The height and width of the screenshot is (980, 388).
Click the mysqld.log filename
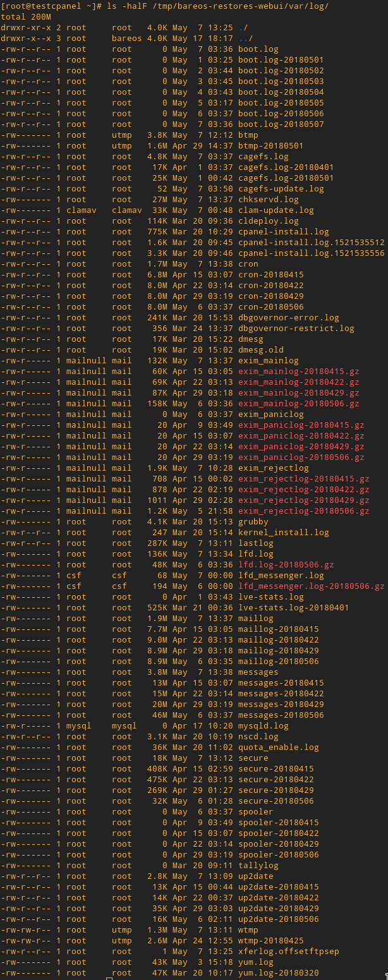[x=263, y=726]
